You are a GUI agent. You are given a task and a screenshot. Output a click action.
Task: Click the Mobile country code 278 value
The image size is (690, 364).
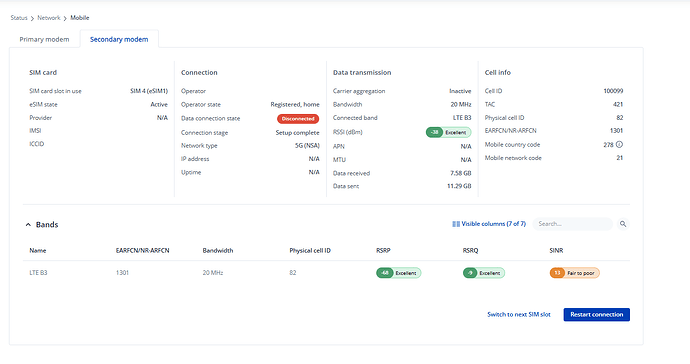coord(608,144)
